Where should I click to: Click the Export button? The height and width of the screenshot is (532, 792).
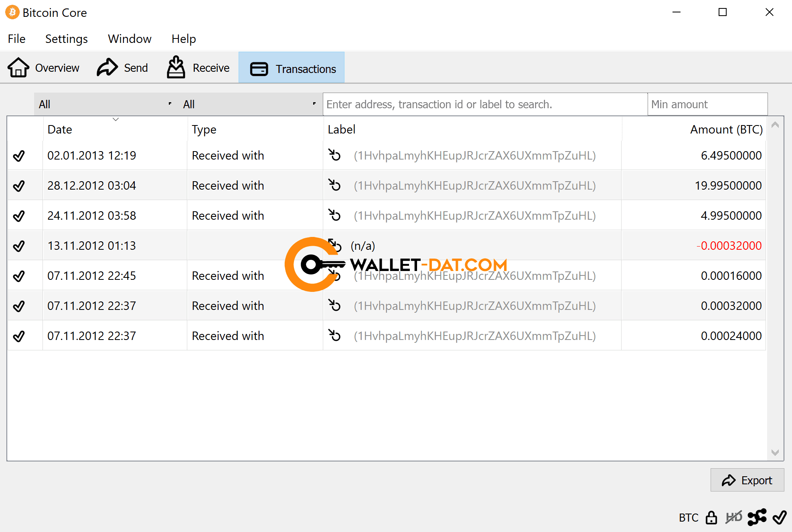point(747,480)
